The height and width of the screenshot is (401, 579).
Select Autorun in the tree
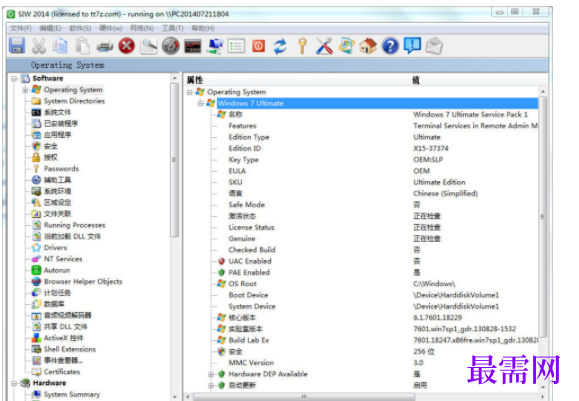coord(57,270)
